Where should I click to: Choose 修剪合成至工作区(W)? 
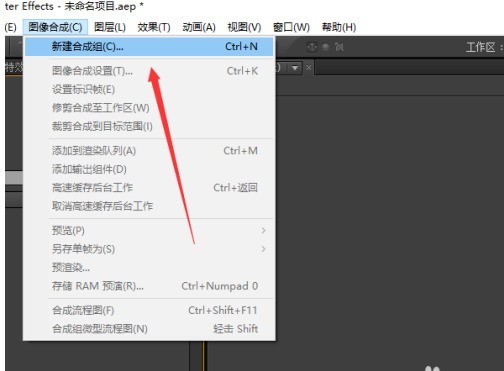[x=149, y=108]
